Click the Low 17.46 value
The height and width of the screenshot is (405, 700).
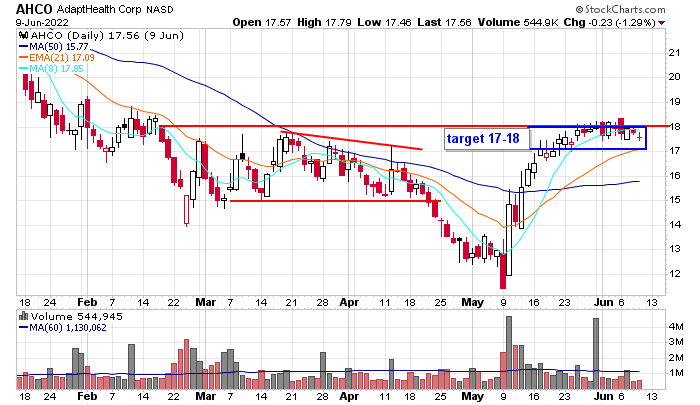[x=384, y=22]
